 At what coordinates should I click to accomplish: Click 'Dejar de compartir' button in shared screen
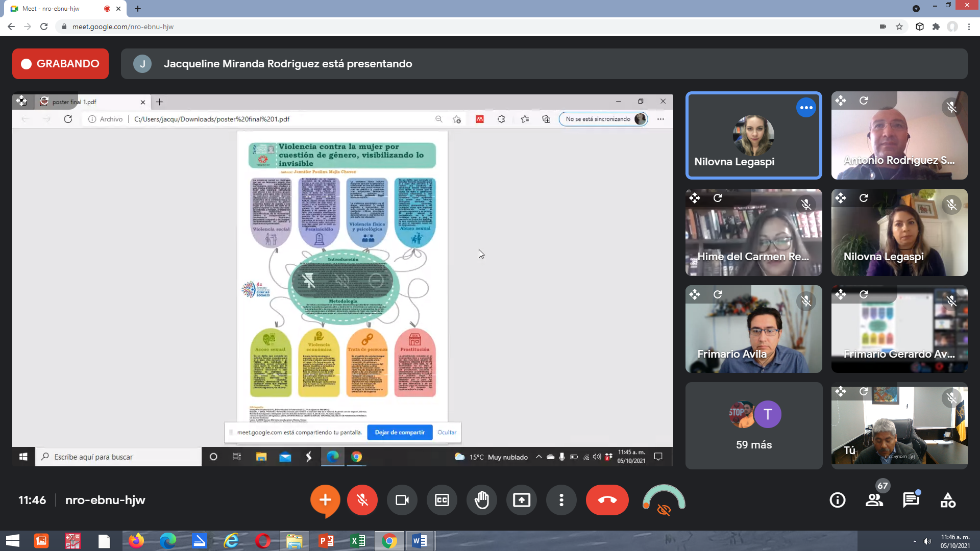[400, 432]
